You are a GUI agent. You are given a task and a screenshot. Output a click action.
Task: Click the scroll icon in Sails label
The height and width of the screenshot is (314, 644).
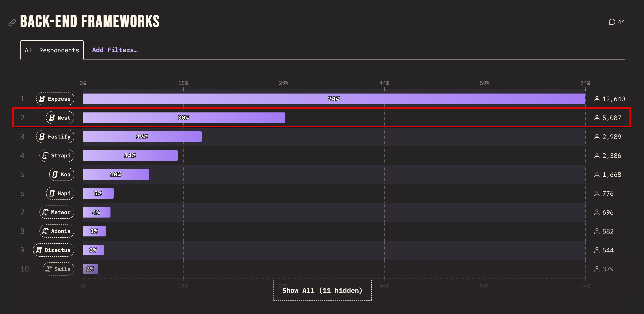click(49, 269)
